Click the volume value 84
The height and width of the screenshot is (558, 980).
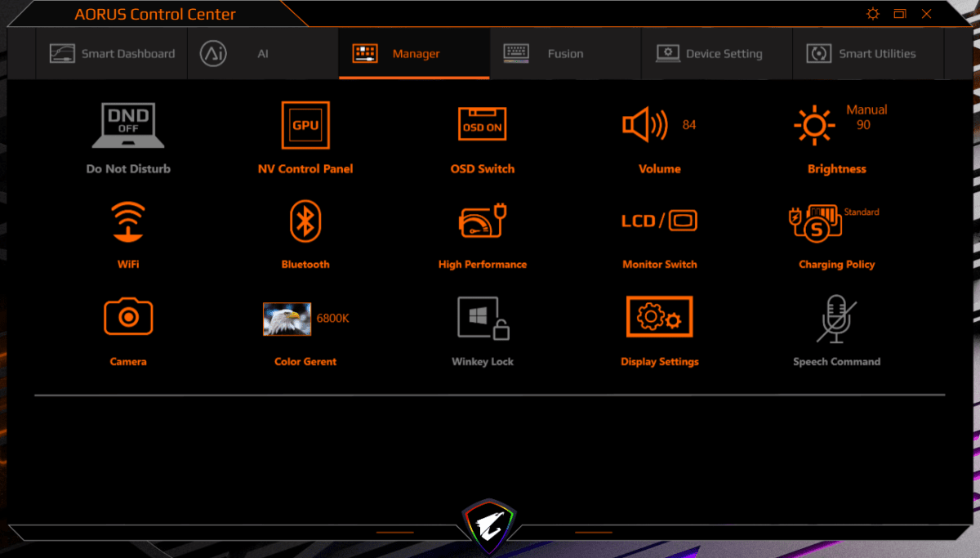click(689, 125)
